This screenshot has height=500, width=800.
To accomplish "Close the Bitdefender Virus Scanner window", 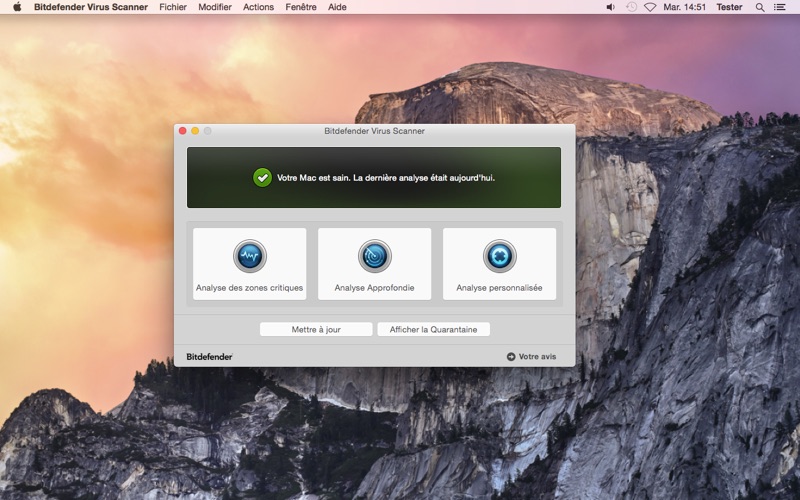I will 183,131.
